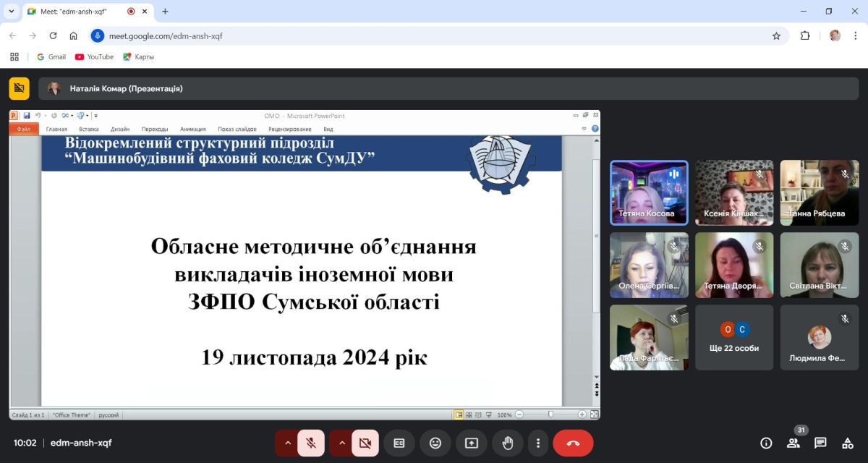Image resolution: width=868 pixels, height=463 pixels.
Task: Expand video settings arrow beside camera
Action: [341, 443]
